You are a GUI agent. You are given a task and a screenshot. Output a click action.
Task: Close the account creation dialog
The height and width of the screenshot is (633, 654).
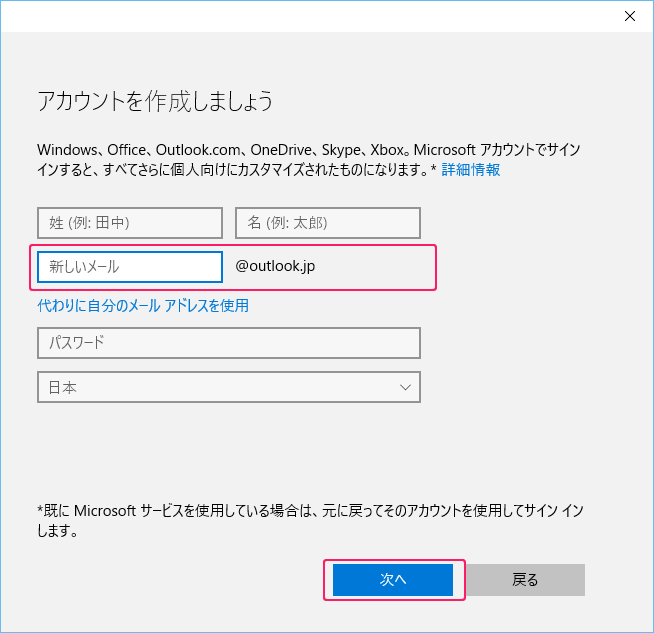click(x=630, y=16)
